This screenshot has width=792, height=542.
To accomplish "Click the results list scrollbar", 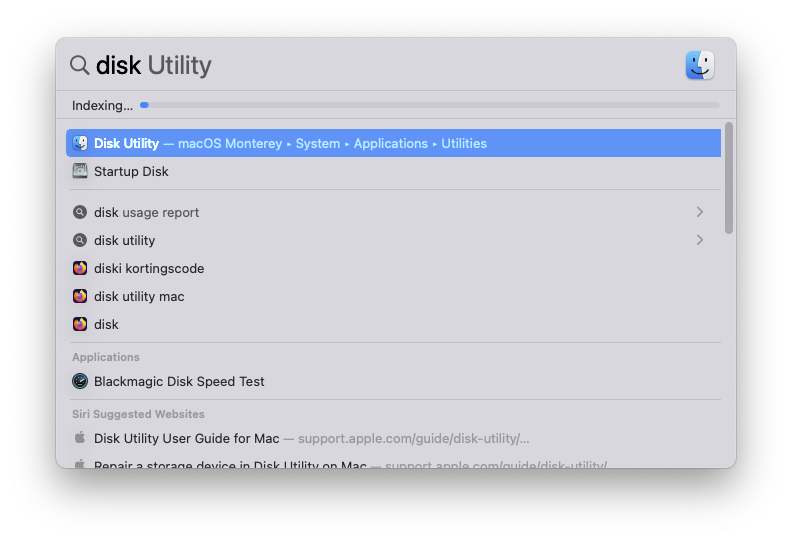I will point(728,178).
